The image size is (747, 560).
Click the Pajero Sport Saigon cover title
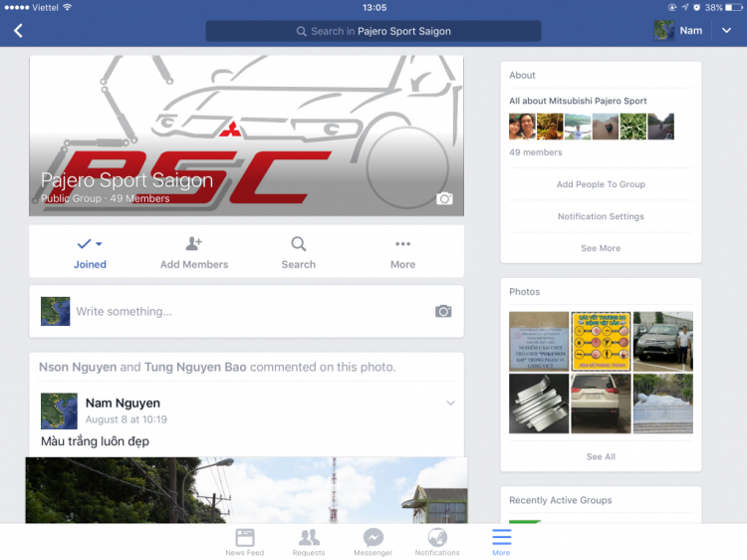pos(126,180)
